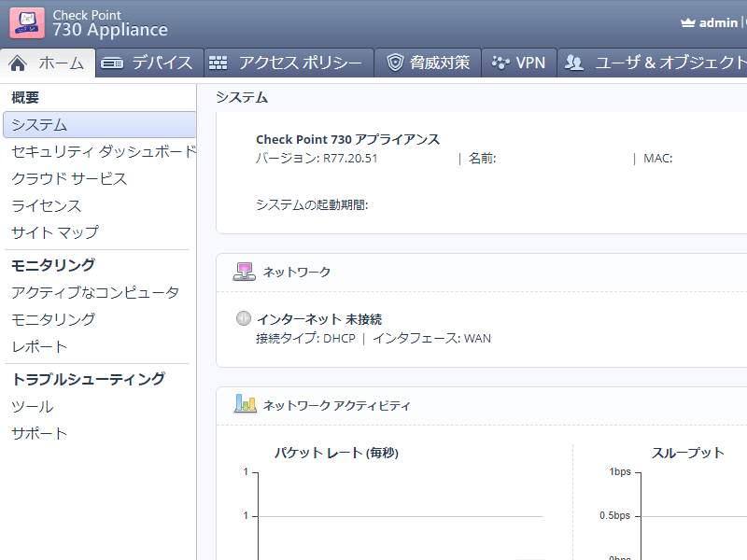Select システム in the sidebar
This screenshot has width=747, height=560.
point(39,124)
